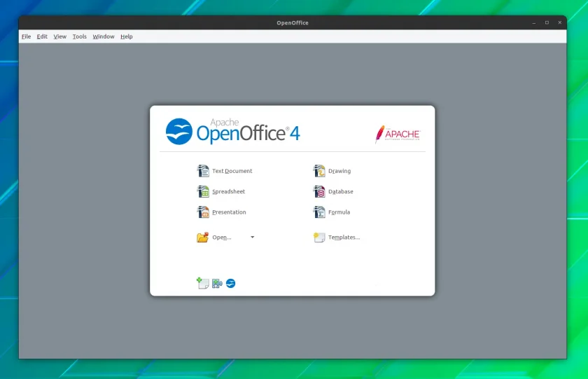Click the Text Document Writer icon
588x379 pixels.
[203, 171]
